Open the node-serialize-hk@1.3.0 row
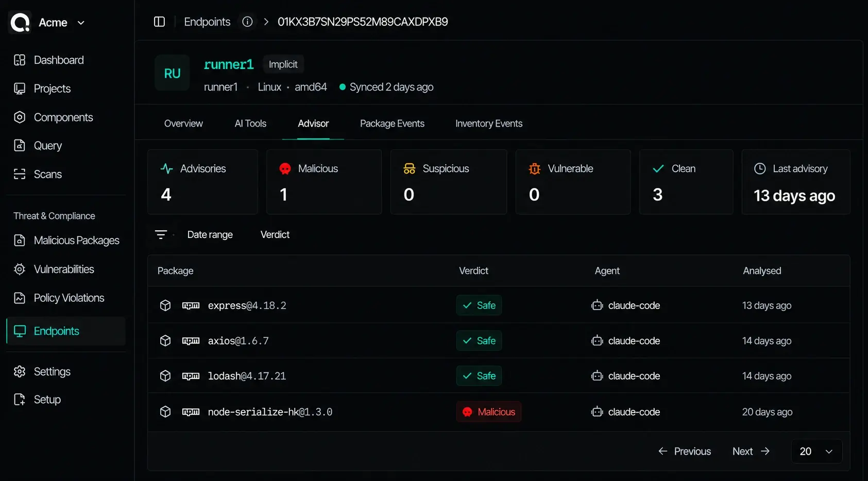Viewport: 868px width, 481px height. 499,412
